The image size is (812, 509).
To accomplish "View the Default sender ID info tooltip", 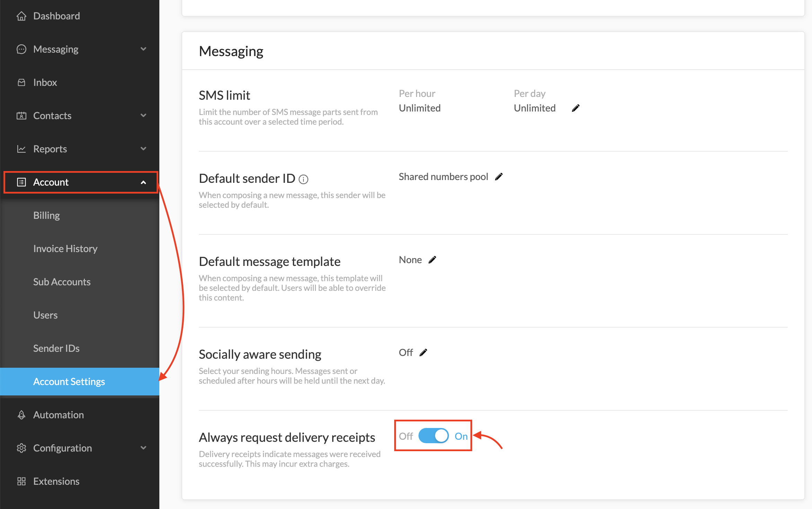I will tap(303, 179).
